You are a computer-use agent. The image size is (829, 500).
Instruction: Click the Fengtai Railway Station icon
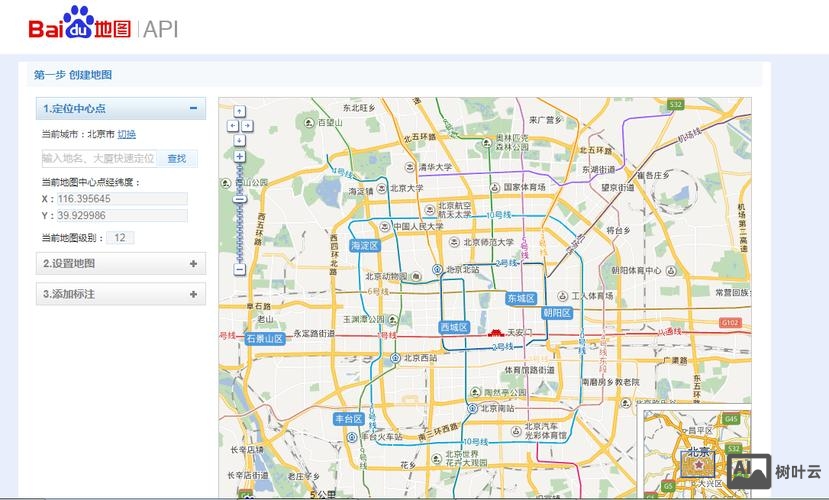coord(352,437)
